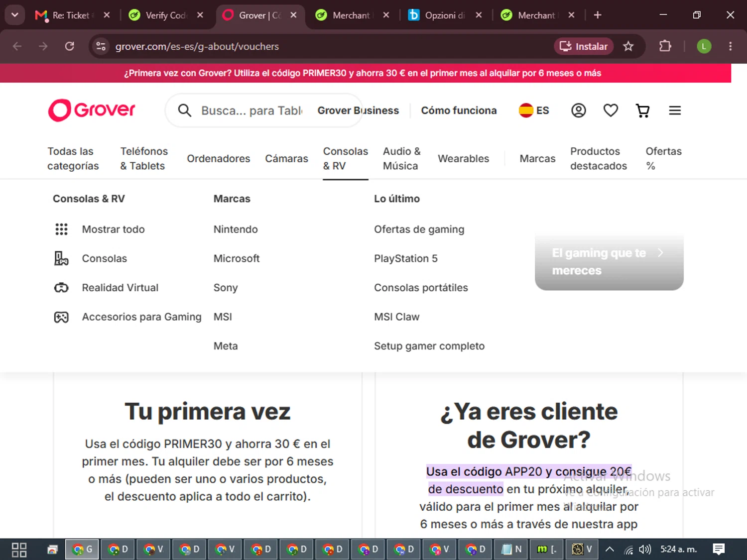Open the shopping cart icon
Image resolution: width=747 pixels, height=560 pixels.
coord(643,111)
